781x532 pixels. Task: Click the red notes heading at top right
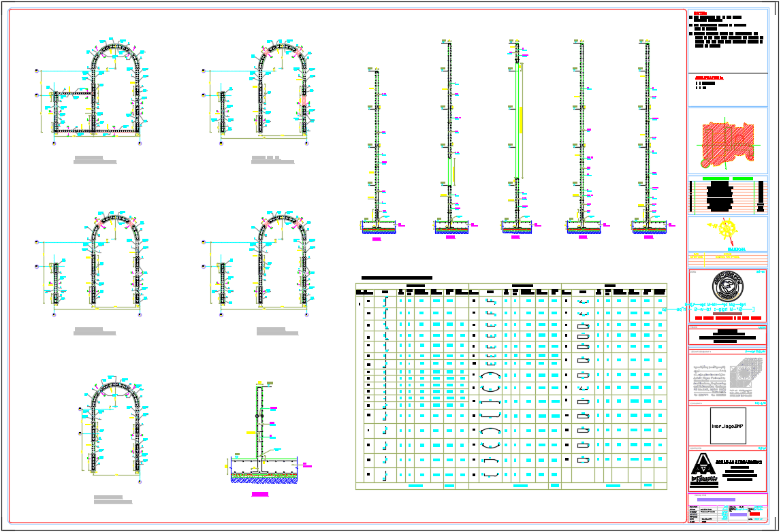pos(697,14)
